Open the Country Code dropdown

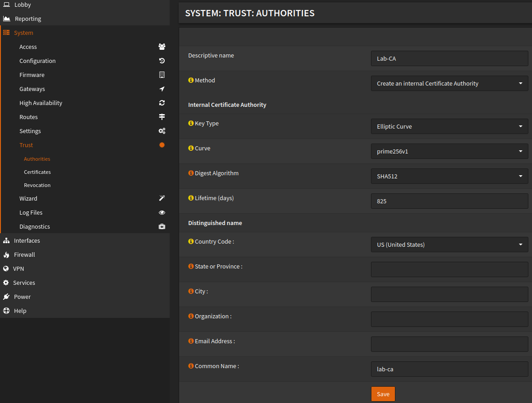(449, 245)
